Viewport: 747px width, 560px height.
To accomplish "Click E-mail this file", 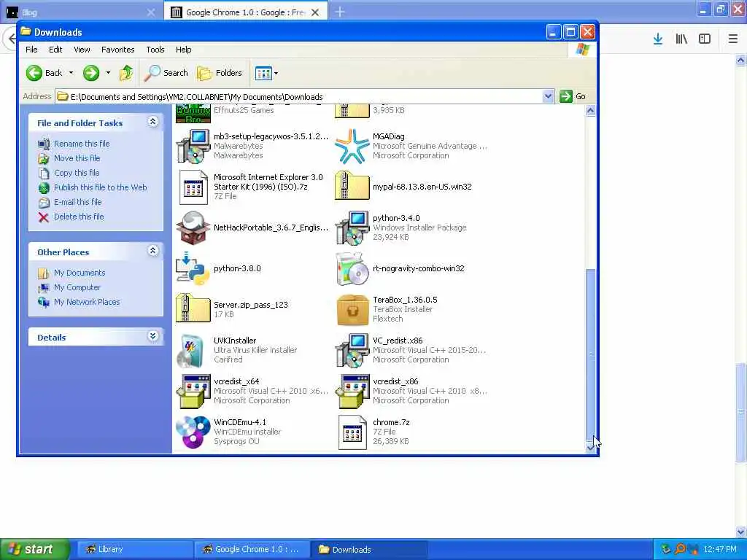I will (77, 202).
